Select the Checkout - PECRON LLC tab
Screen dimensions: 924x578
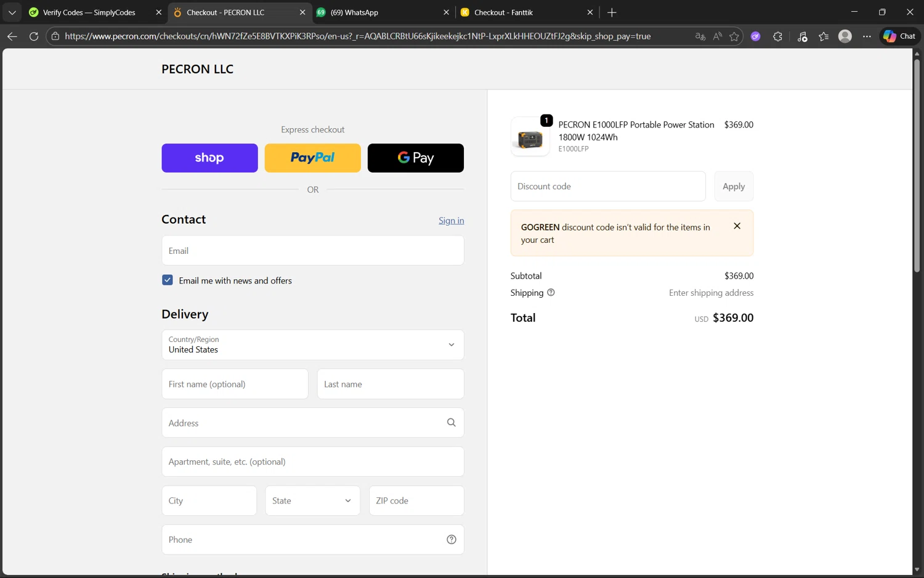point(225,12)
